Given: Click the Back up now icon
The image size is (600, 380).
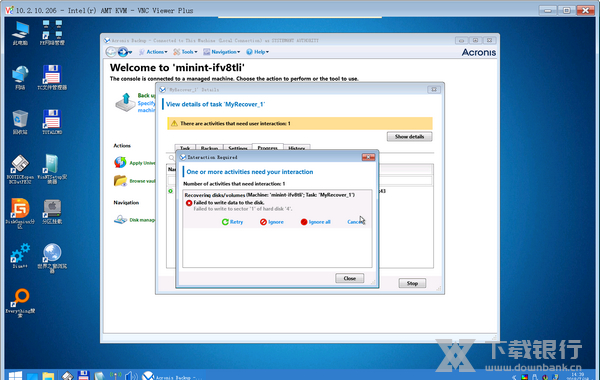Looking at the screenshot, I should (x=126, y=102).
